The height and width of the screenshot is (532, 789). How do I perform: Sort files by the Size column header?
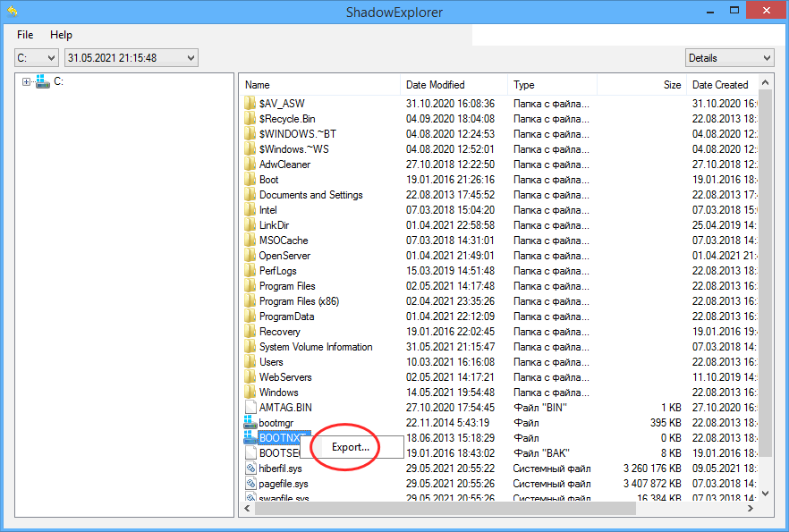[672, 85]
